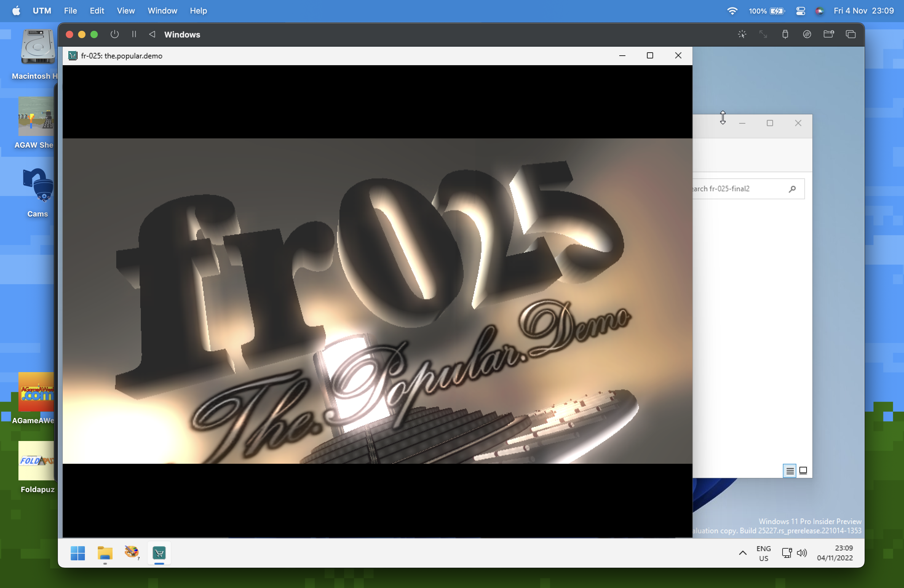Click the menu bar date and time
Image resolution: width=904 pixels, height=588 pixels.
863,11
